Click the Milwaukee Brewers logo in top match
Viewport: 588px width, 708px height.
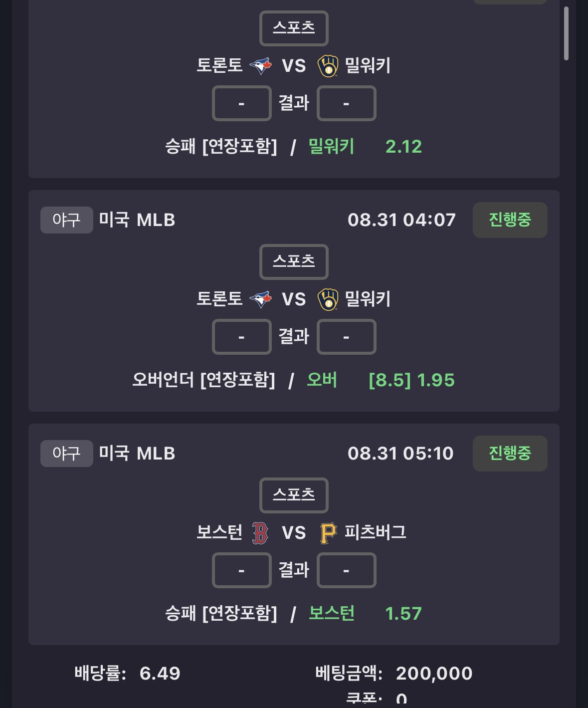pyautogui.click(x=328, y=66)
